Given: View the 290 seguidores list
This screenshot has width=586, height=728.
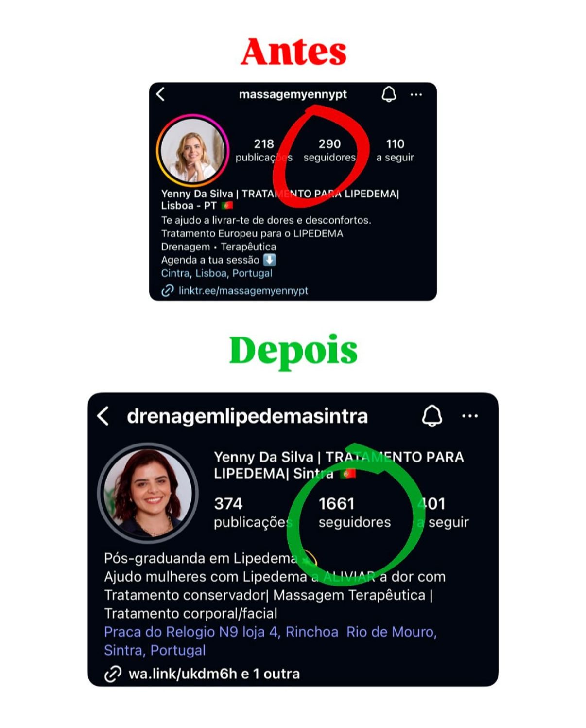Looking at the screenshot, I should pos(329,150).
